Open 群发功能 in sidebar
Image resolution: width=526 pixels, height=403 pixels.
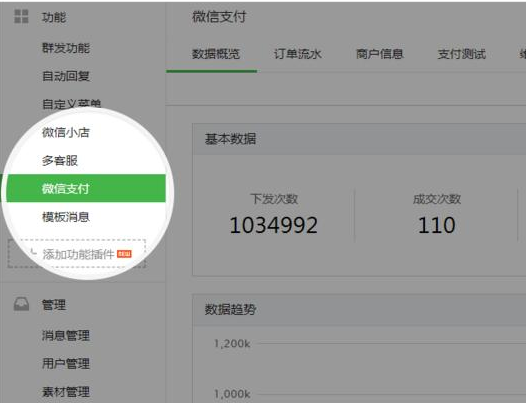pos(66,48)
